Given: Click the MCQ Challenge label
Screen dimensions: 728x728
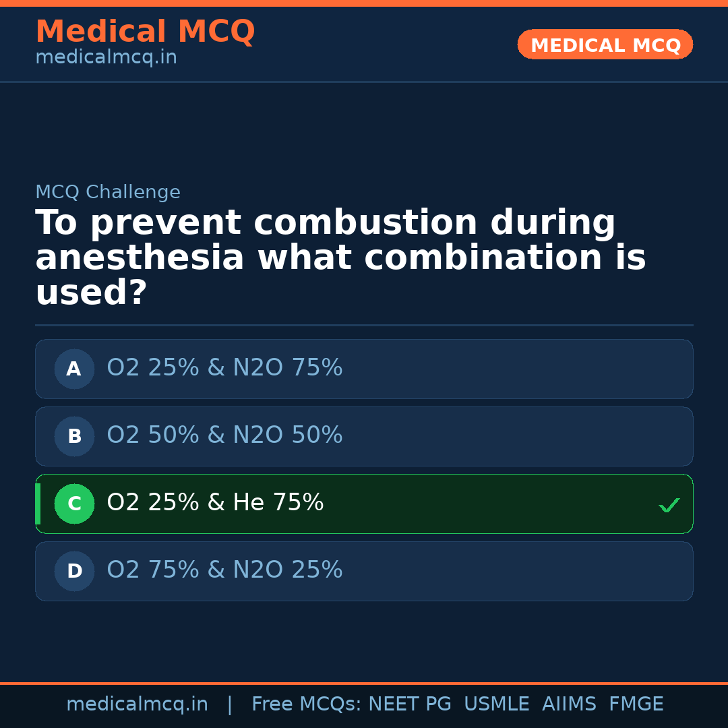Looking at the screenshot, I should pyautogui.click(x=108, y=193).
